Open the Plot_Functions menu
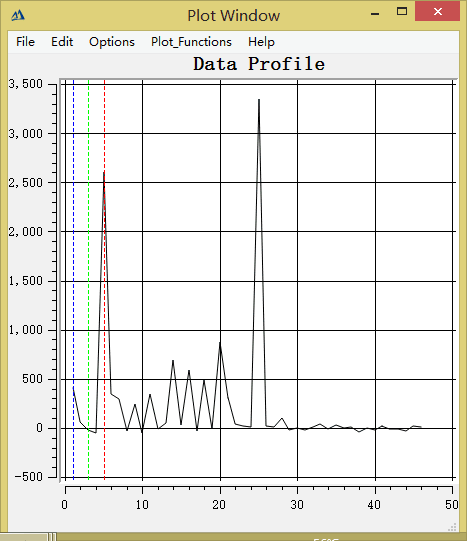 [191, 42]
